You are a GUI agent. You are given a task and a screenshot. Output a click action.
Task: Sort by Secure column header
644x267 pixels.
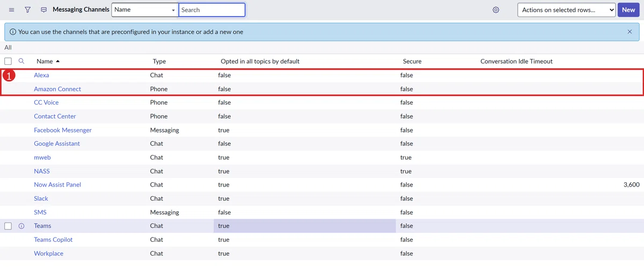[412, 61]
